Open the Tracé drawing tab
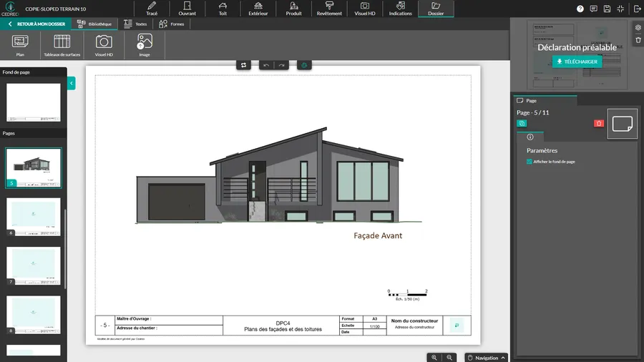 coord(152,9)
